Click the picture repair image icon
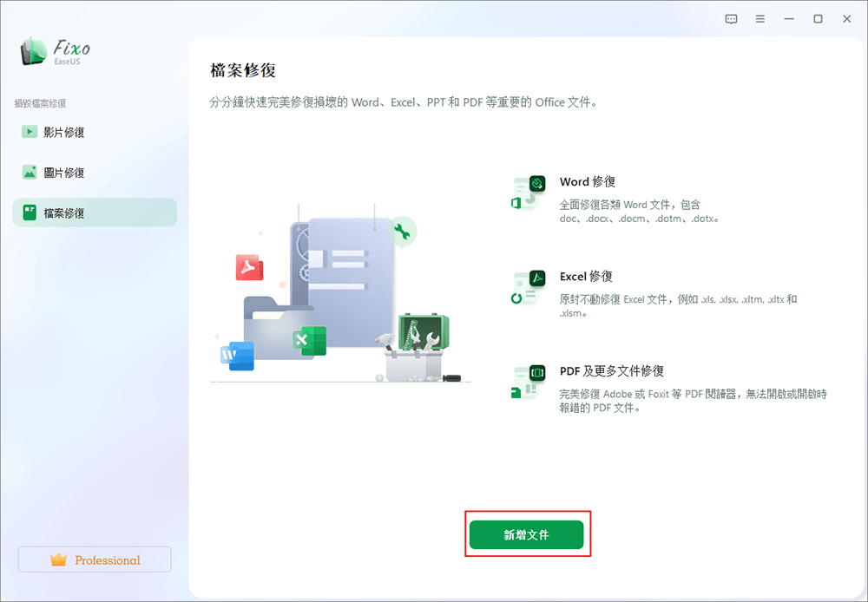 pyautogui.click(x=30, y=172)
